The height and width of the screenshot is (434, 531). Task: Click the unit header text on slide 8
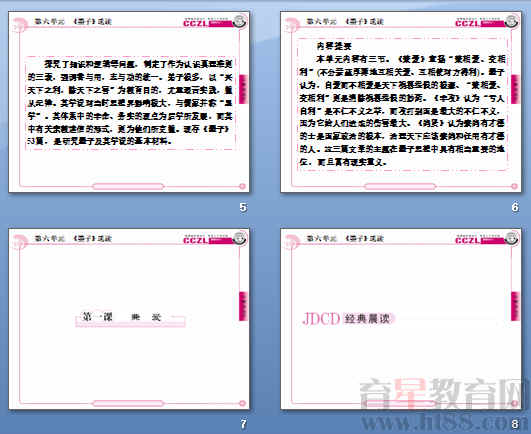(x=345, y=238)
